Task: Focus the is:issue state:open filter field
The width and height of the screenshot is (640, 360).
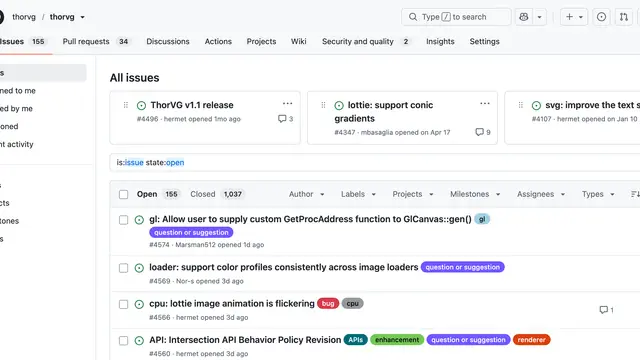Action: pos(375,162)
